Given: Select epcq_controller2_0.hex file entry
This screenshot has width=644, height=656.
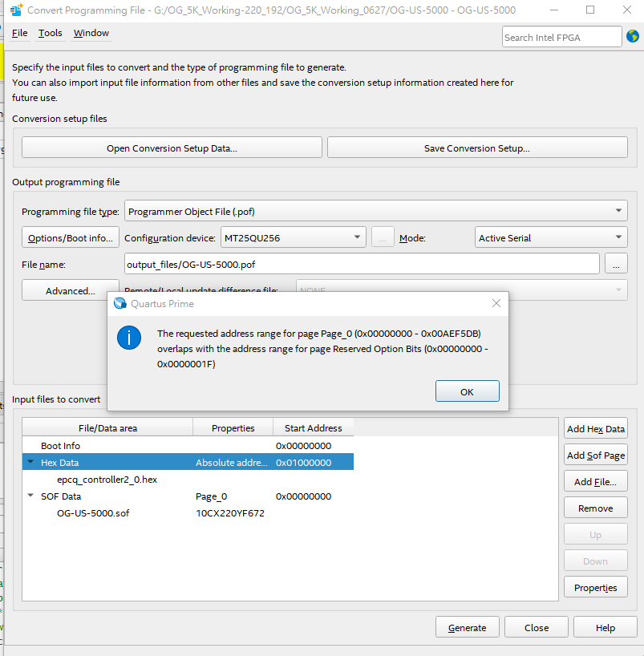Looking at the screenshot, I should pyautogui.click(x=107, y=479).
